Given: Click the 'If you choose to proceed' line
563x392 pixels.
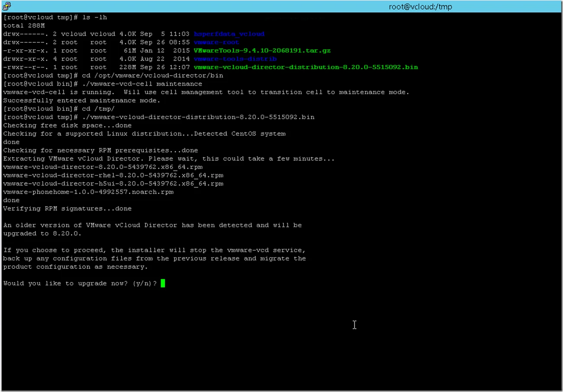Looking at the screenshot, I should [154, 250].
